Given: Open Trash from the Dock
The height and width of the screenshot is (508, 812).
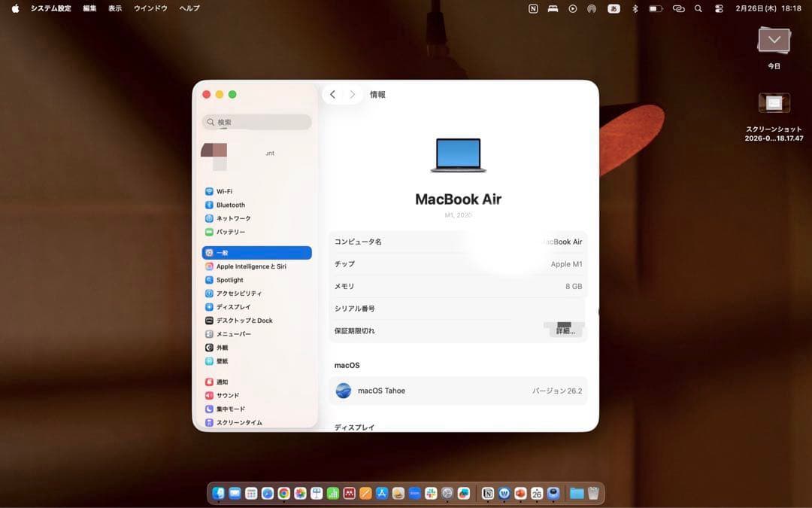Looking at the screenshot, I should coord(593,493).
